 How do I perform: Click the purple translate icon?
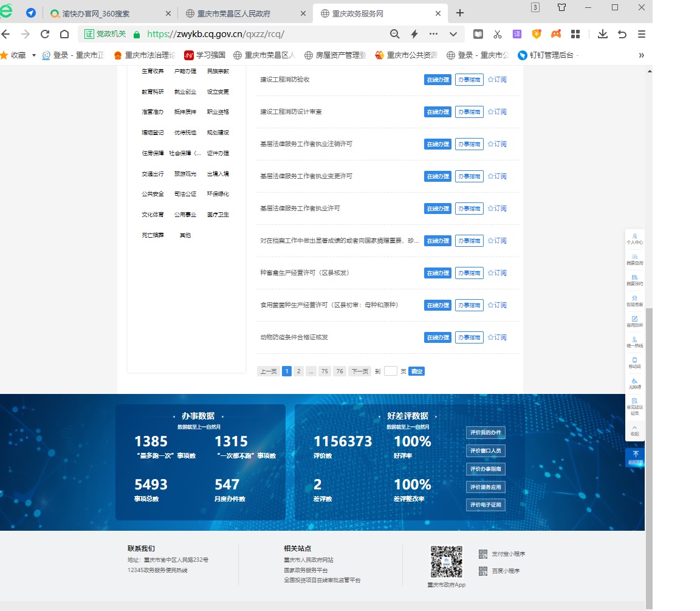[517, 34]
